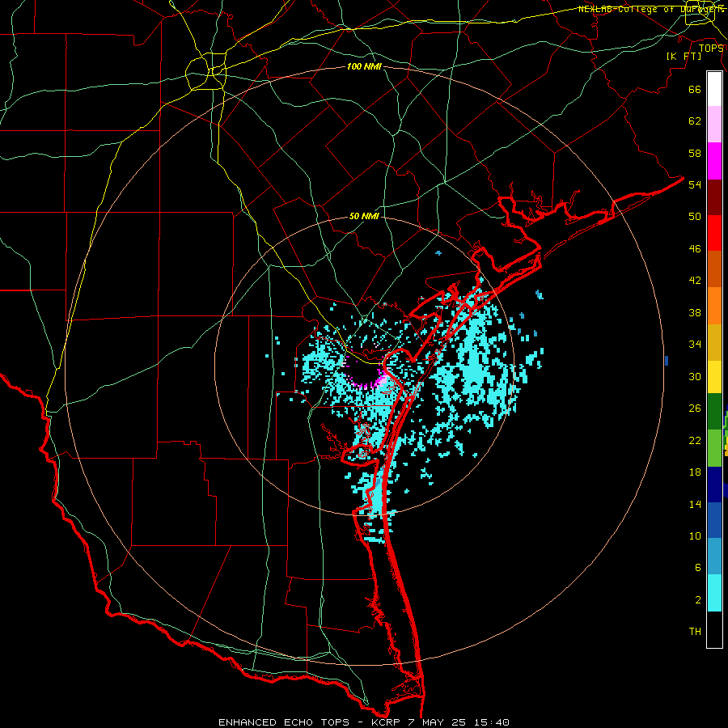
Task: Click the 42 value on the legend
Action: pyautogui.click(x=695, y=280)
